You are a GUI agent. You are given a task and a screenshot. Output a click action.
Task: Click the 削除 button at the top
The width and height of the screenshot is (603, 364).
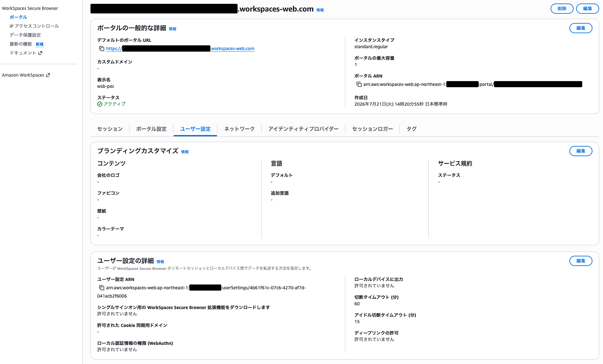pos(562,9)
